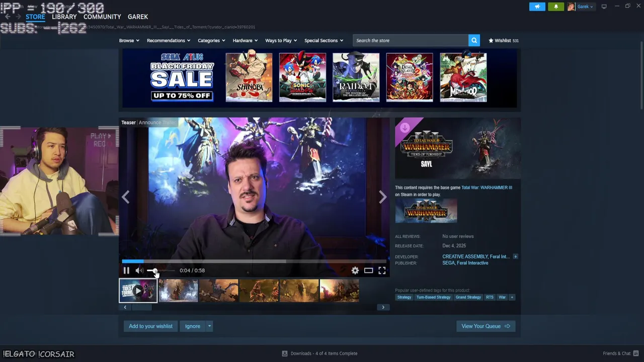This screenshot has width=644, height=362.
Task: Click the Metaphor game banner
Action: [463, 77]
